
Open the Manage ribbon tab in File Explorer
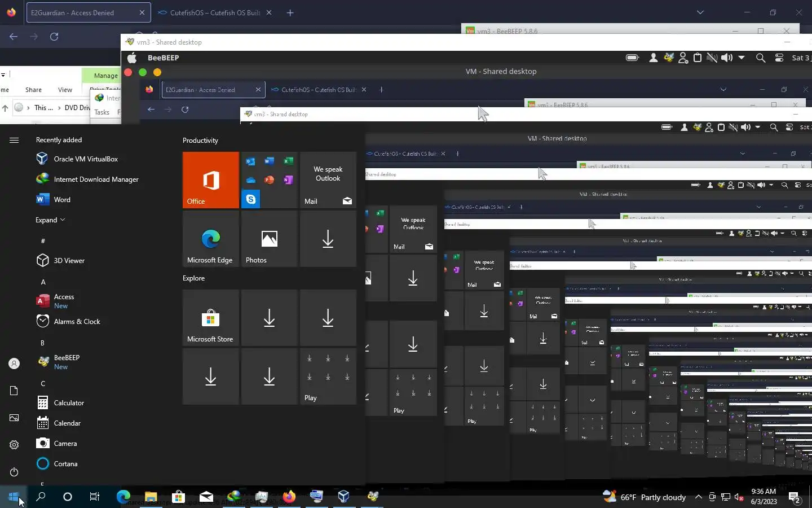(105, 75)
